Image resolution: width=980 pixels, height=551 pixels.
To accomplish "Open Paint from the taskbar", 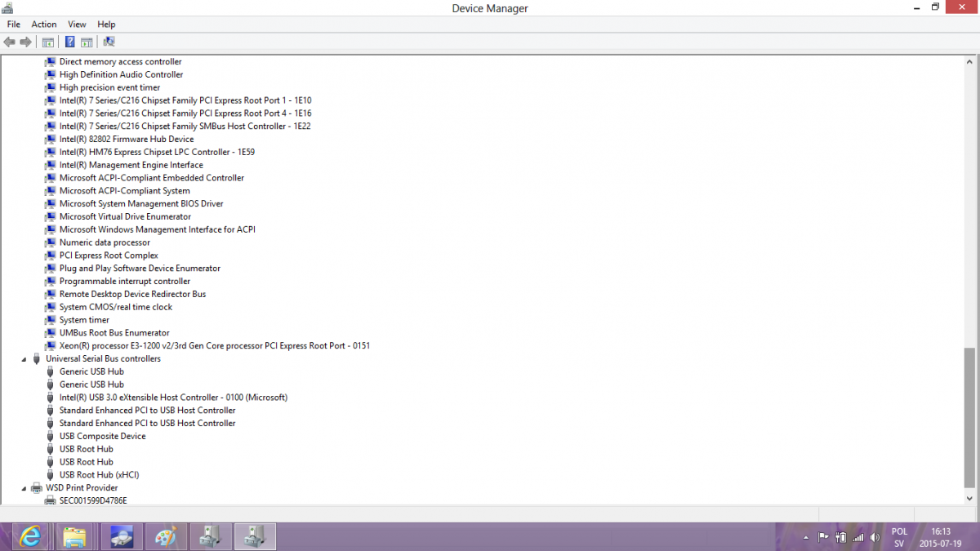I will [x=165, y=537].
